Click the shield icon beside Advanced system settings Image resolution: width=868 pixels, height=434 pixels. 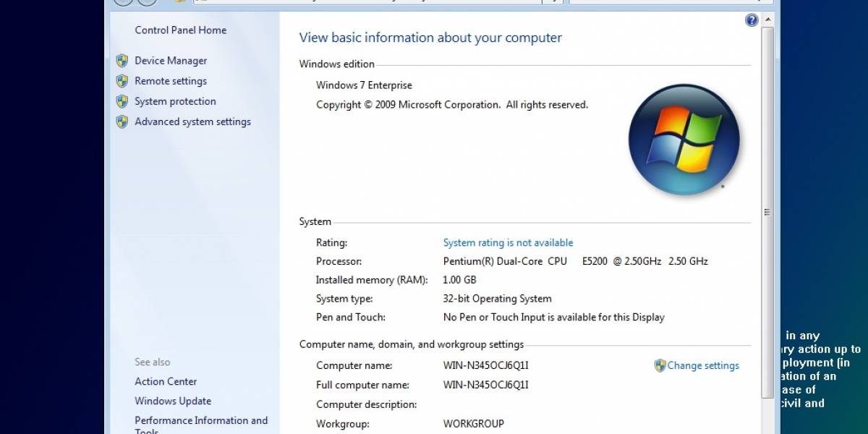pyautogui.click(x=122, y=122)
